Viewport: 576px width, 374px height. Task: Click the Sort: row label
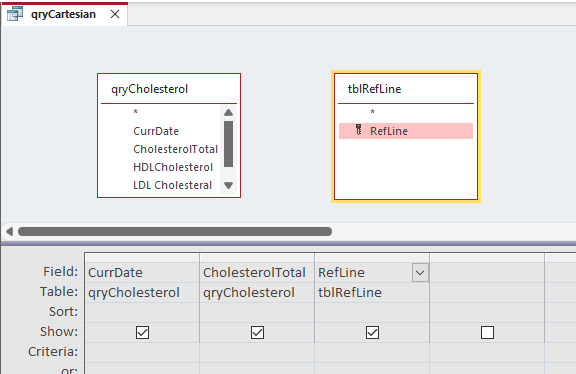[x=64, y=312]
